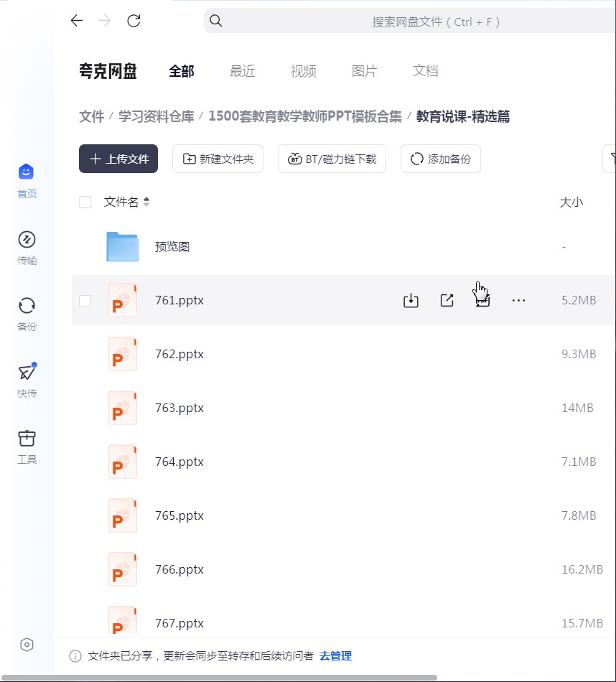
Task: Sort by file name using sort arrows
Action: (146, 202)
